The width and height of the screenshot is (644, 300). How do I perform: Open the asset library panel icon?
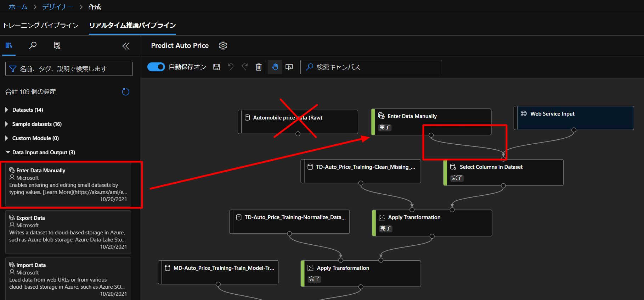[9, 46]
